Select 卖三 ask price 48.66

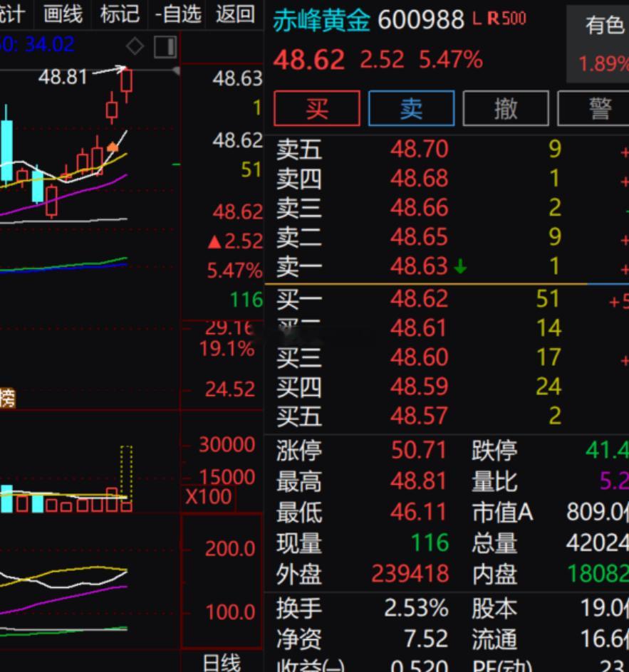click(x=419, y=207)
